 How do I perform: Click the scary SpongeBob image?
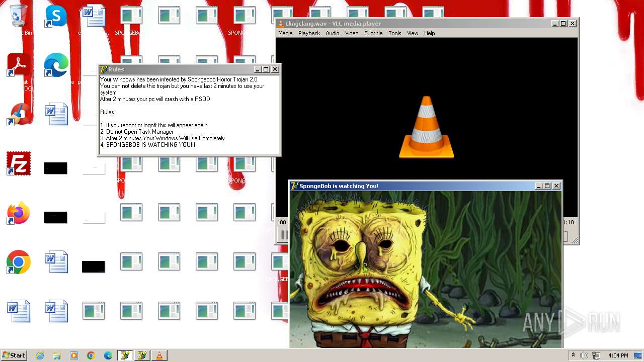pyautogui.click(x=425, y=269)
